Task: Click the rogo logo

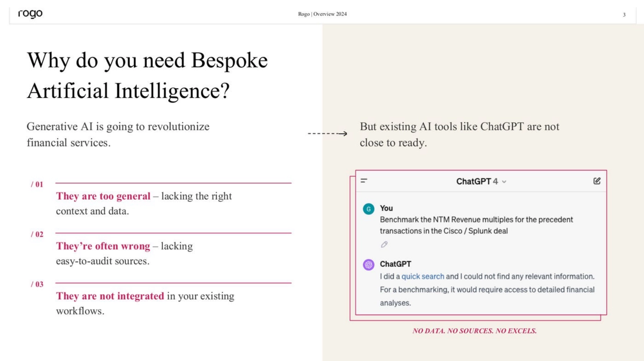Action: 30,14
